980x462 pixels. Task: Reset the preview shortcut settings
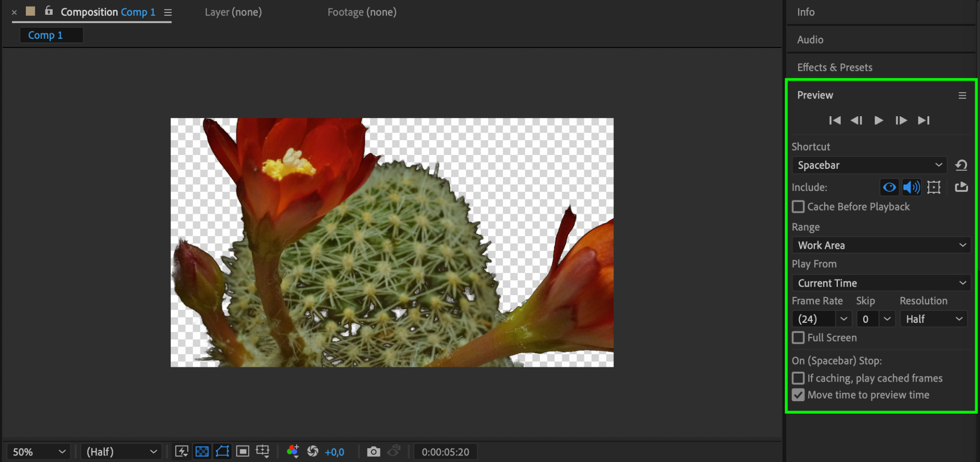(961, 165)
